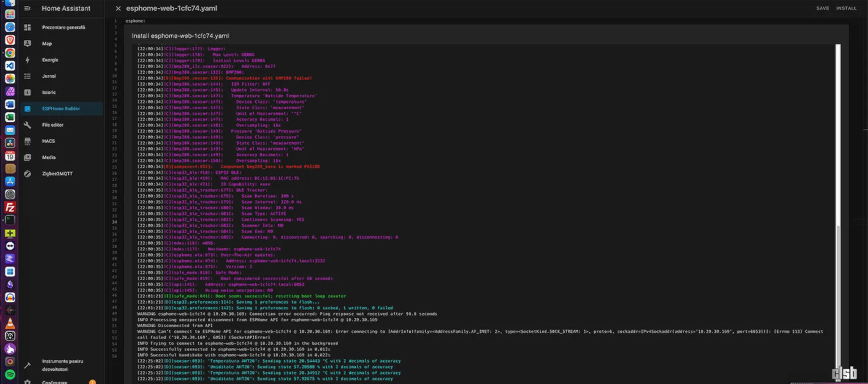The width and height of the screenshot is (868, 384).
Task: Go to Prezentare generală menu item
Action: (x=64, y=27)
